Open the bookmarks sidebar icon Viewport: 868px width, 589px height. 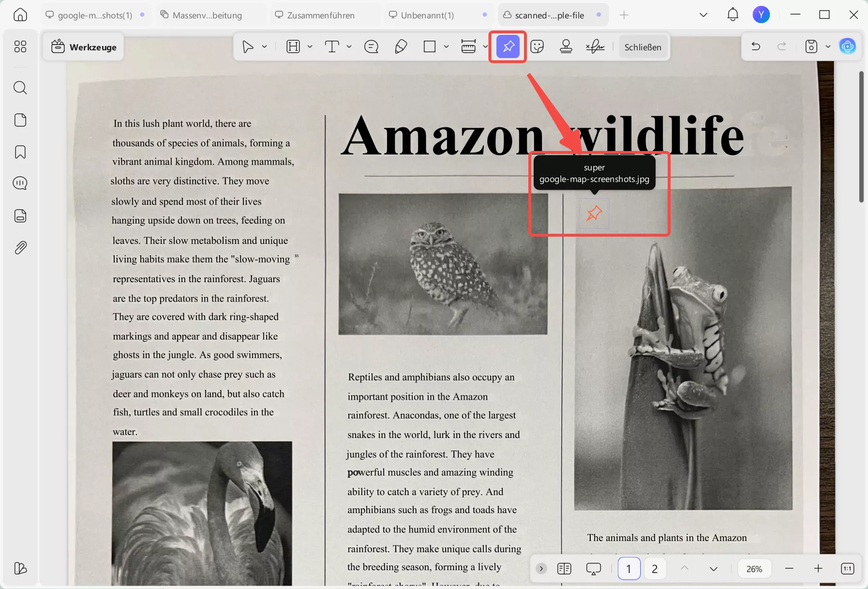(x=20, y=152)
